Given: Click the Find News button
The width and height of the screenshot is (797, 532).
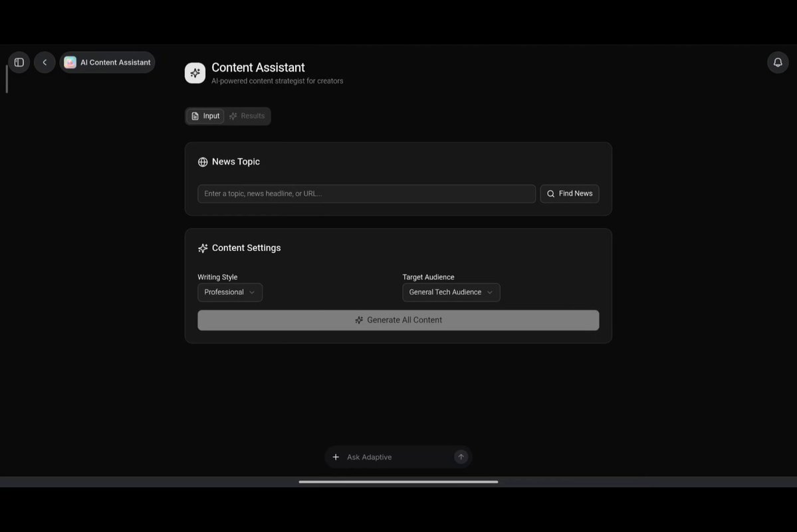Looking at the screenshot, I should [569, 194].
